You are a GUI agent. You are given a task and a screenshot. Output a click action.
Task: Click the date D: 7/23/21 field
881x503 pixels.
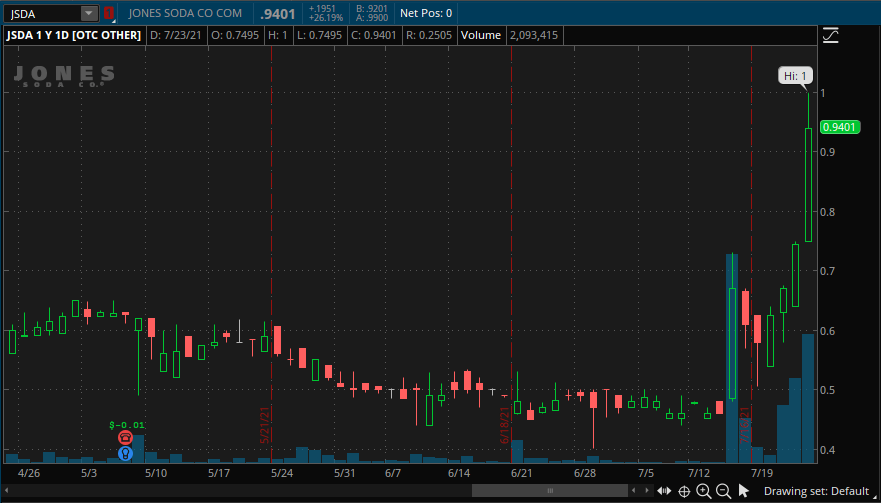[x=176, y=35]
